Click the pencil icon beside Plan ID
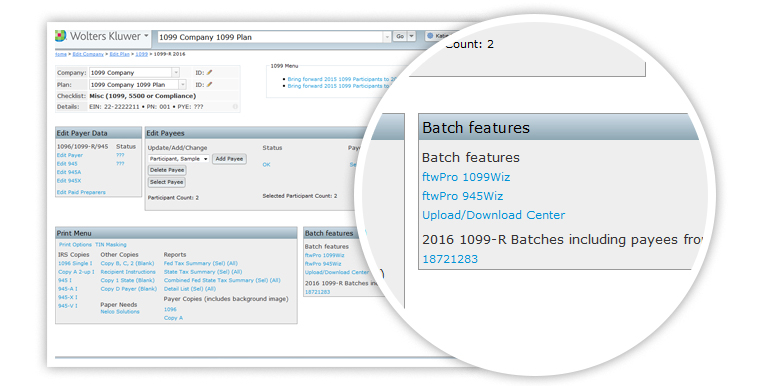 pos(210,84)
